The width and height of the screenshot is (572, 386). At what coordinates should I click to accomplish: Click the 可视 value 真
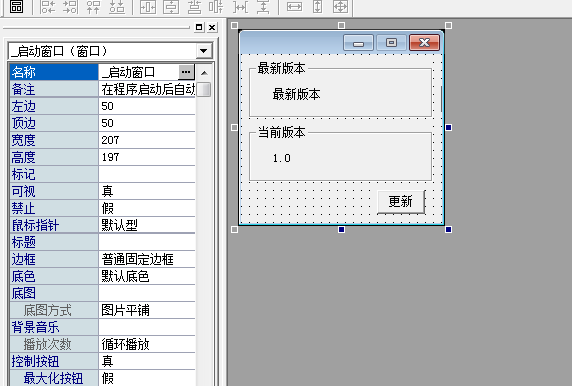147,191
